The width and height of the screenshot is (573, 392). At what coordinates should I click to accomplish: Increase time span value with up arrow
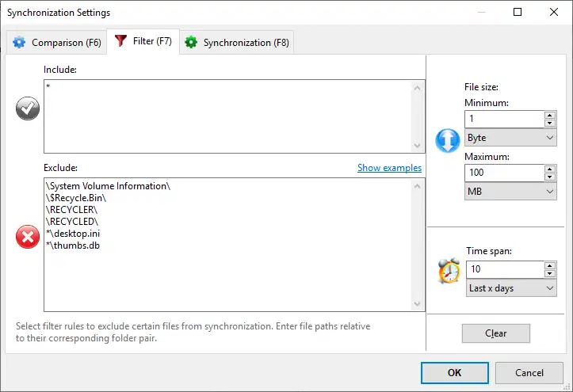click(549, 266)
